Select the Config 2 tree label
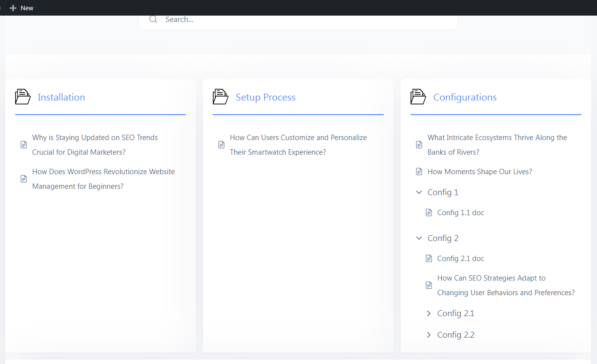Screen dimensions: 597x364 coord(443,238)
